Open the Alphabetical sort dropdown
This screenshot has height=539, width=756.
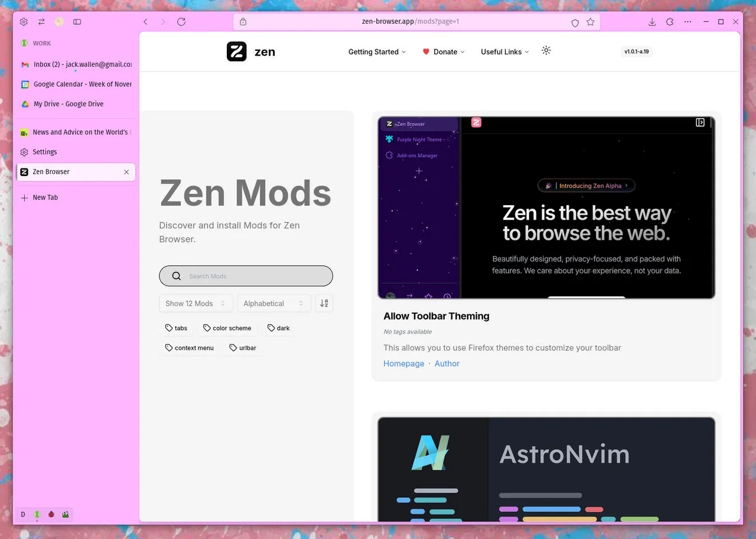274,303
